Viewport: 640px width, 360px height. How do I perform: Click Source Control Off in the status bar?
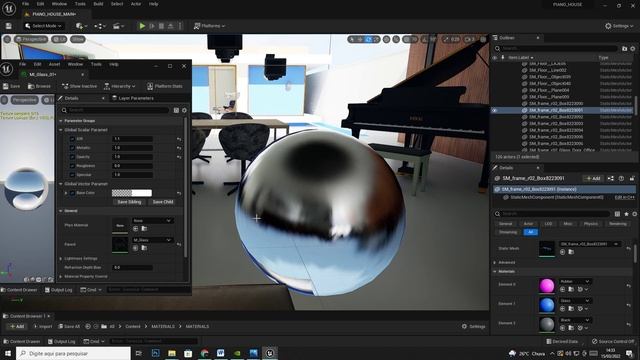click(x=613, y=341)
